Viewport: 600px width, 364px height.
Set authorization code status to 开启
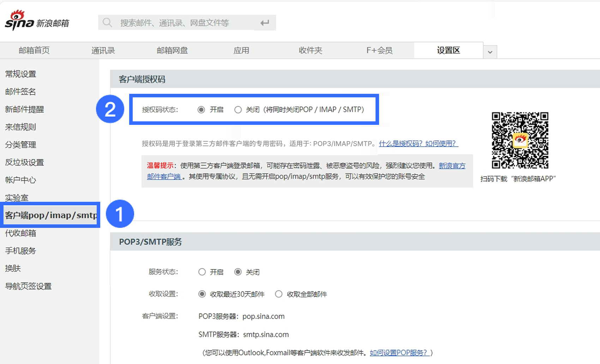pos(201,110)
